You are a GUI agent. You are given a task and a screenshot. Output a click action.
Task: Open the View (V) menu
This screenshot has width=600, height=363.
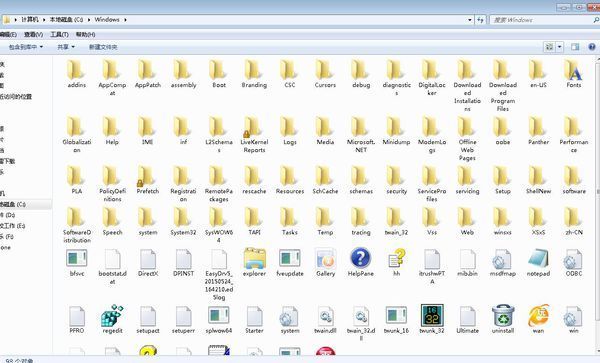[33, 34]
